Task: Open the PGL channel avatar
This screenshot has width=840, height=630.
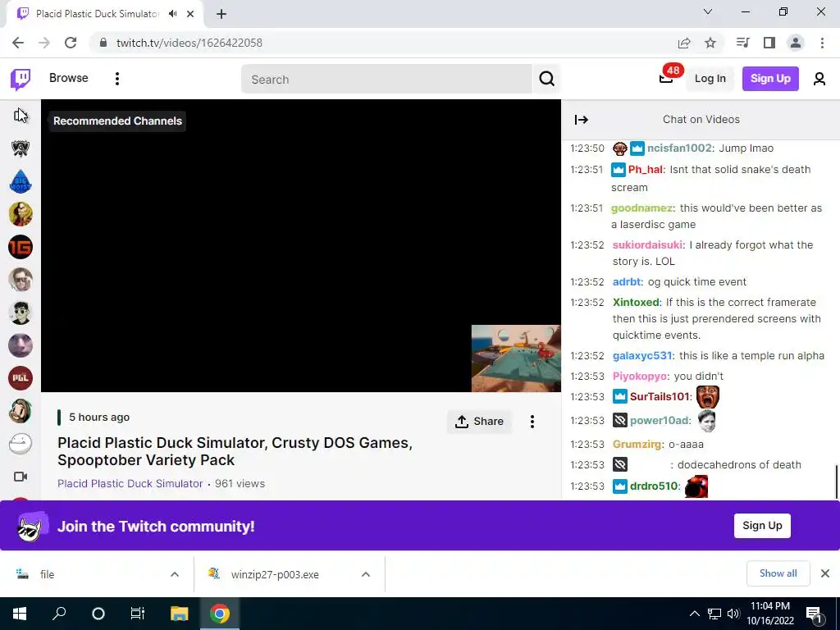Action: [x=21, y=377]
